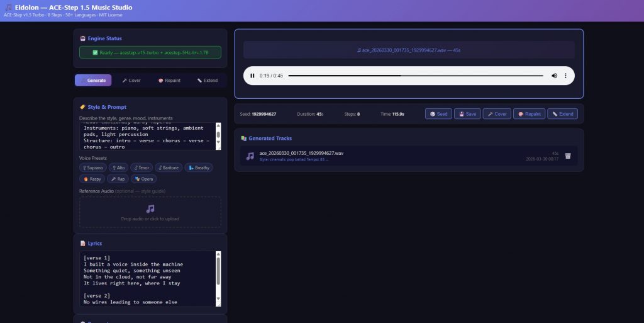644x323 pixels.
Task: Click the Engine Status ready indicator
Action: click(150, 52)
